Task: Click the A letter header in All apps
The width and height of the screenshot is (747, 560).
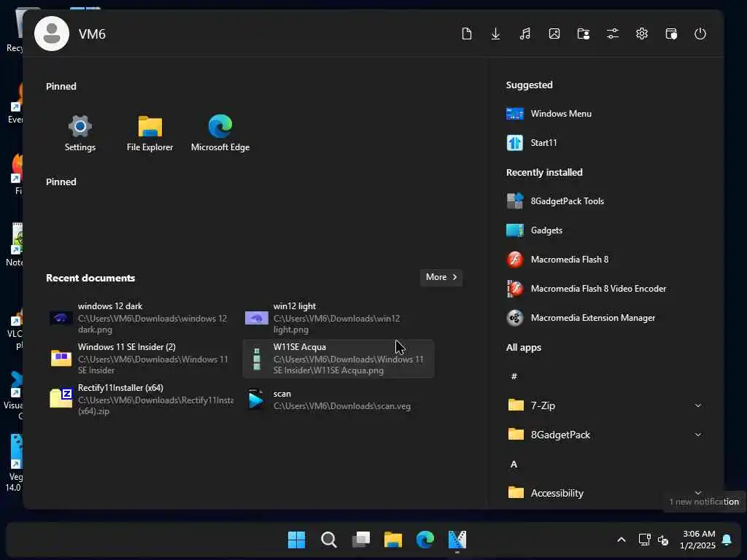Action: (514, 464)
